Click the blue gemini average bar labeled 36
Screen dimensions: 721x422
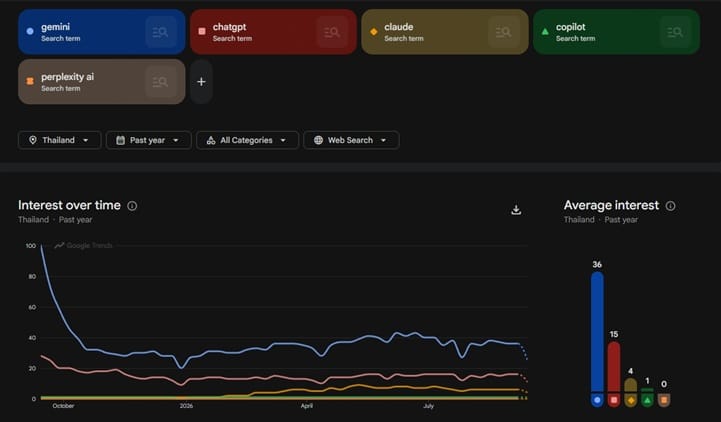[x=597, y=331]
